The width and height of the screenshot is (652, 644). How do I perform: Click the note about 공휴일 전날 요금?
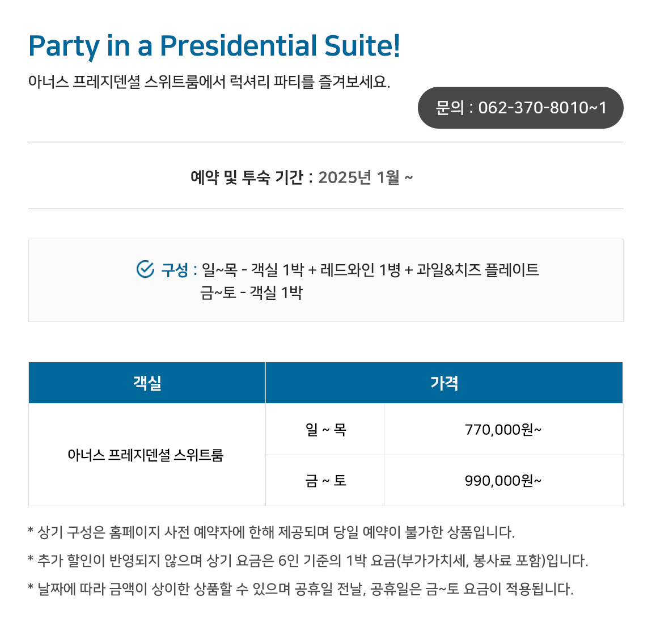coord(300,588)
